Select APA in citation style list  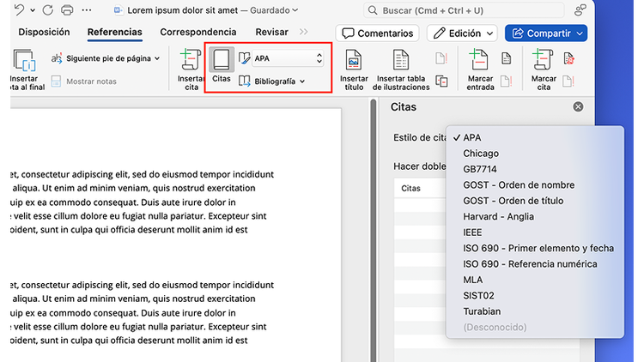pyautogui.click(x=535, y=137)
